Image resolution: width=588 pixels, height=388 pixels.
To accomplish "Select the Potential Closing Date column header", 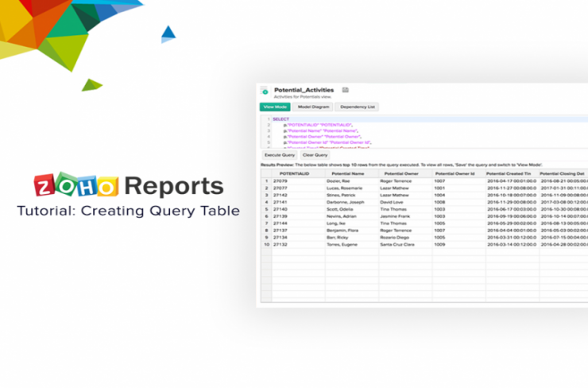I will (x=562, y=174).
